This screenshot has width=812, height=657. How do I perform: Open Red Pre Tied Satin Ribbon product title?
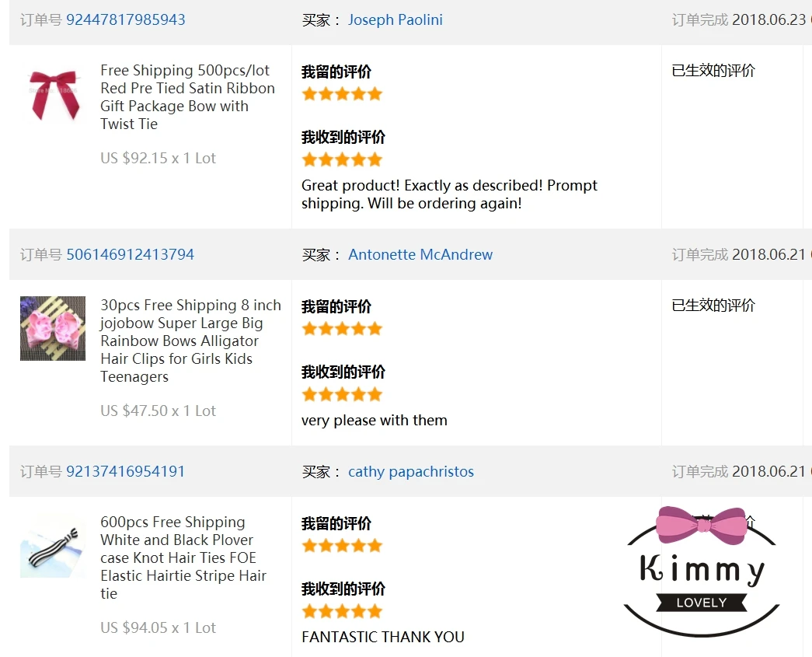pos(187,97)
